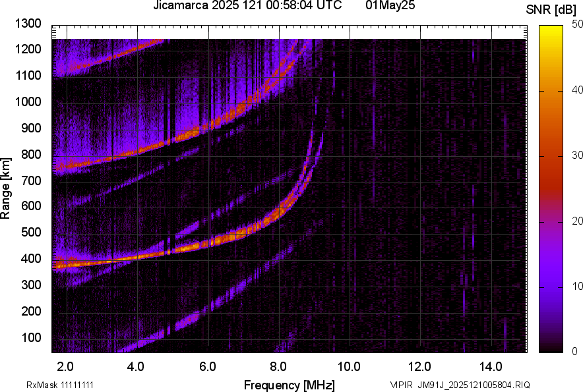Click the 700 range tick label
Image resolution: width=583 pixels, height=392 pixels.
tap(31, 181)
